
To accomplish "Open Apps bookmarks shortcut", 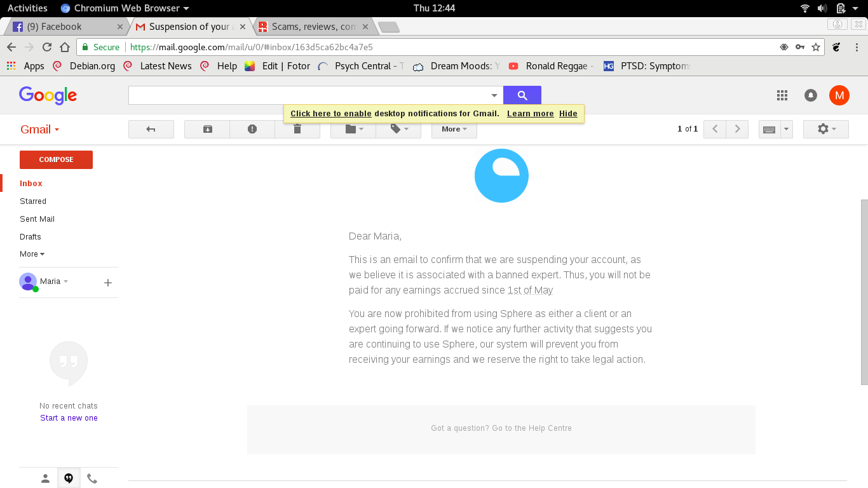I will pyautogui.click(x=25, y=66).
